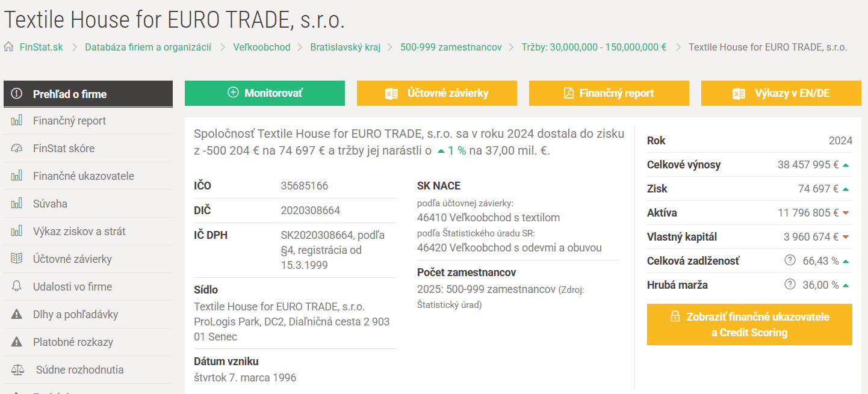Click the info icon on Prehľad o firme

(x=17, y=94)
